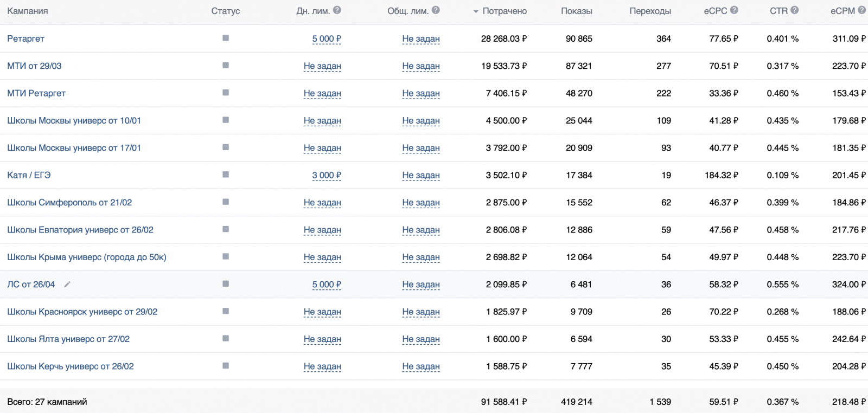This screenshot has height=413, width=868.
Task: Click status square icon for Катя / ЕГЭ
Action: (226, 175)
